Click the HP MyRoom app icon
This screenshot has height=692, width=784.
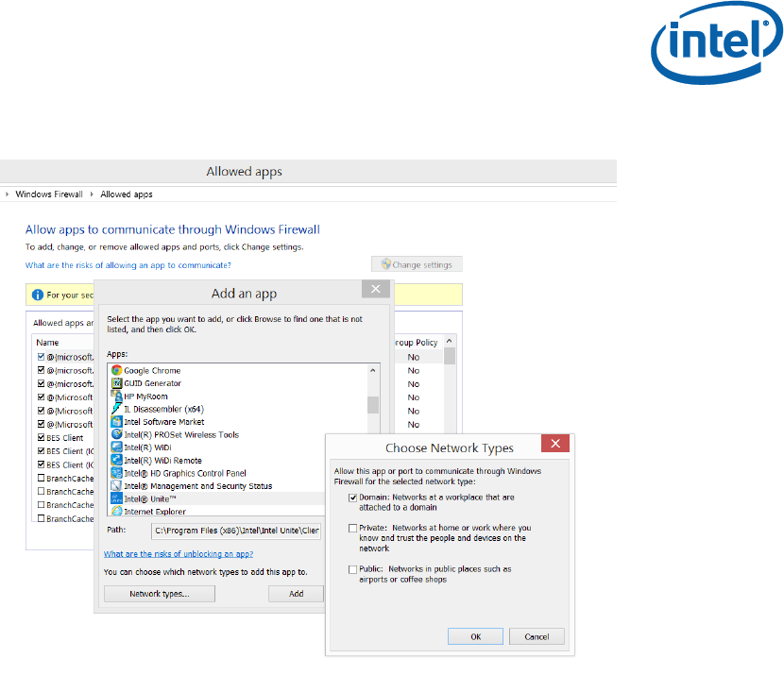116,397
